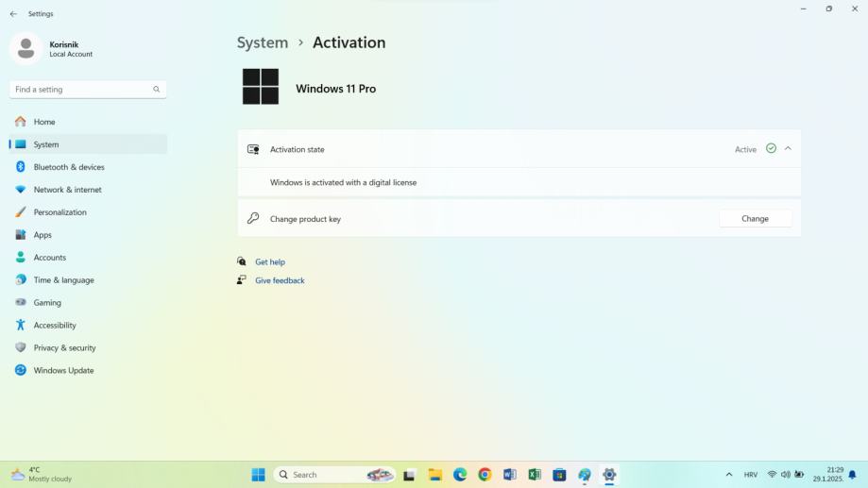Click the Accessibility figure icon
The image size is (868, 488).
21,326
